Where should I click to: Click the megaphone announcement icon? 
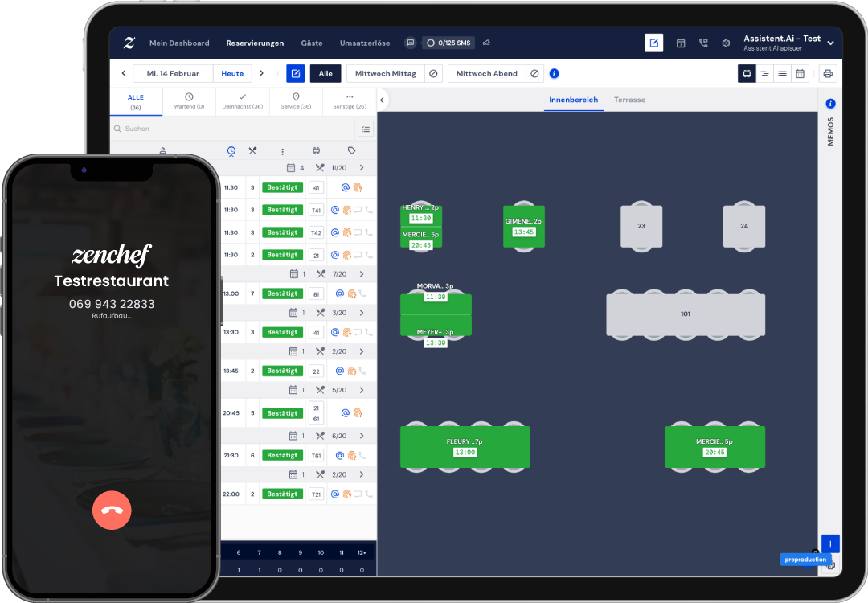click(x=486, y=43)
